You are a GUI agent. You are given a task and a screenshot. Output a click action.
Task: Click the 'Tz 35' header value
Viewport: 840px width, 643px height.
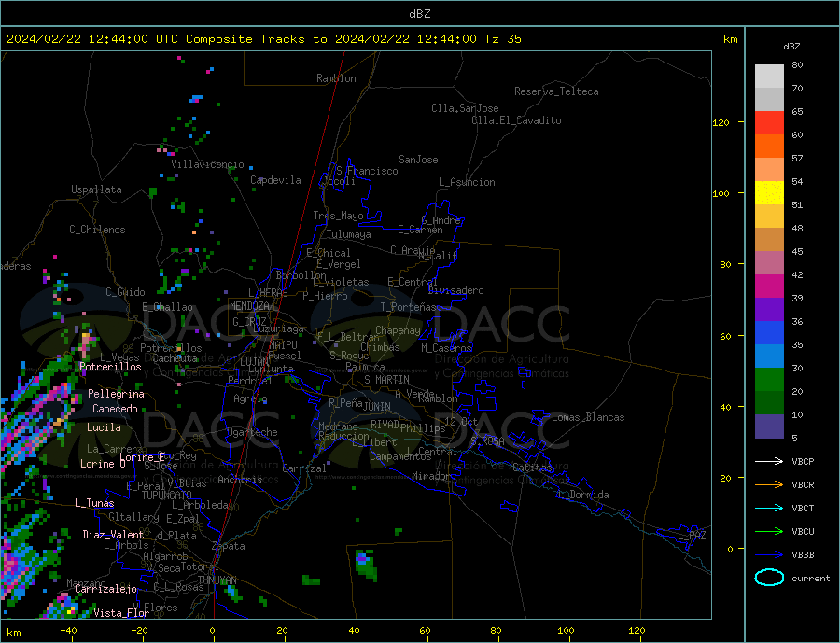502,39
